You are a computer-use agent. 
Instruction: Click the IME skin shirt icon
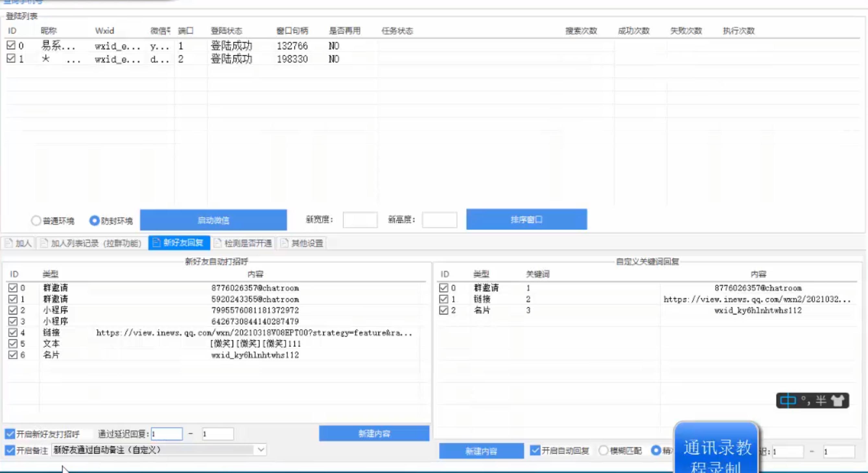pos(837,400)
